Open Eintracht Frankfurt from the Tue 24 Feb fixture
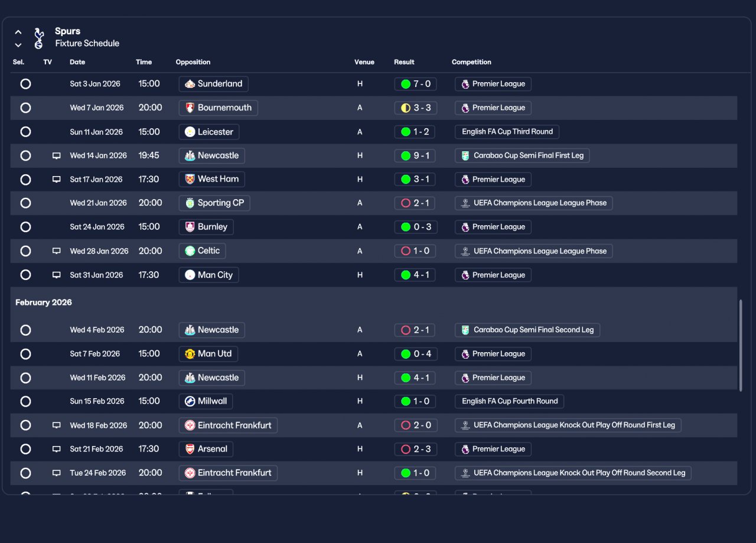The image size is (756, 543). [228, 473]
